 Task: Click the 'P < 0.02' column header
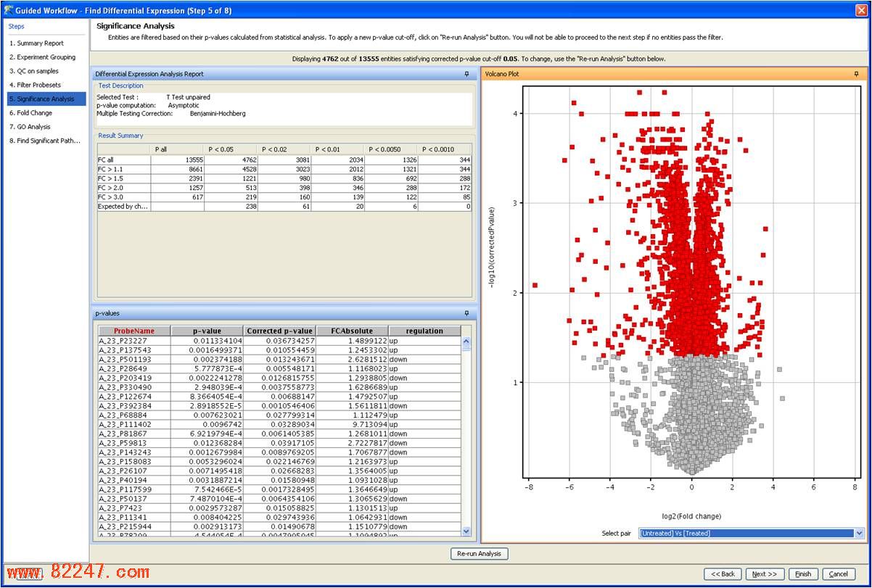(284, 149)
